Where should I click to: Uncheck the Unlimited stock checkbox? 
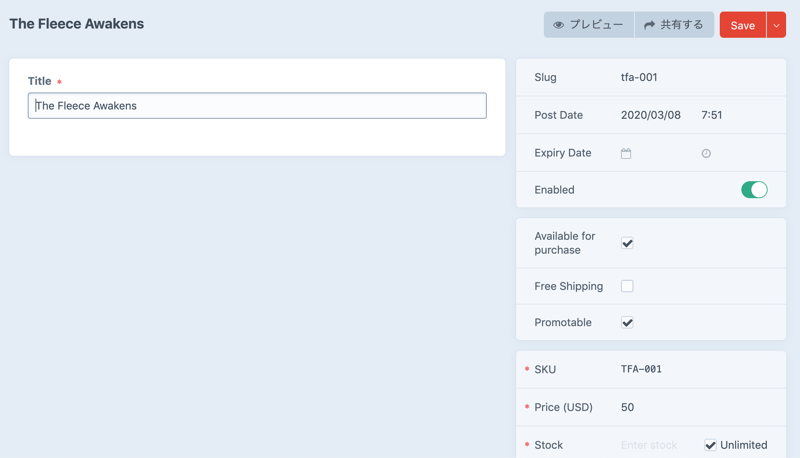click(710, 445)
